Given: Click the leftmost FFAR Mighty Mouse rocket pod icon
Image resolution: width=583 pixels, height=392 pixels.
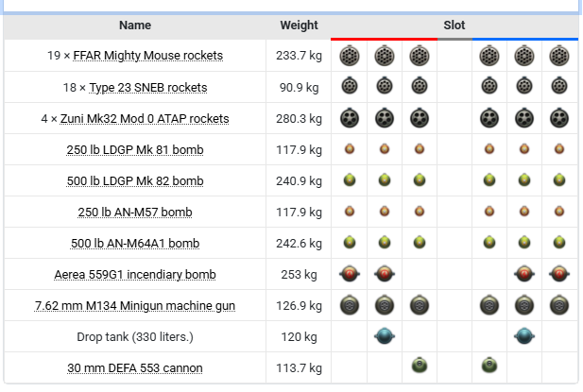Looking at the screenshot, I should [349, 56].
